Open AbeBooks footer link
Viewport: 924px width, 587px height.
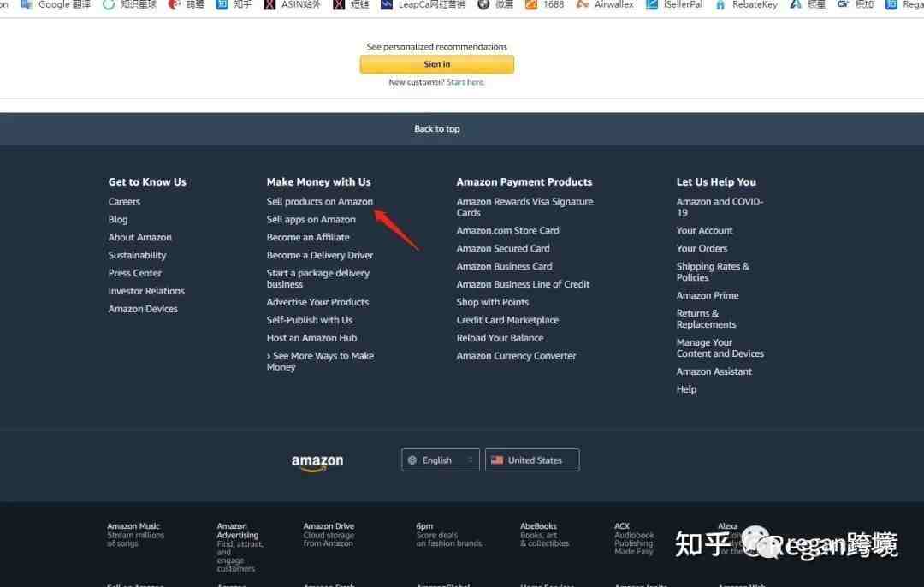[x=544, y=535]
